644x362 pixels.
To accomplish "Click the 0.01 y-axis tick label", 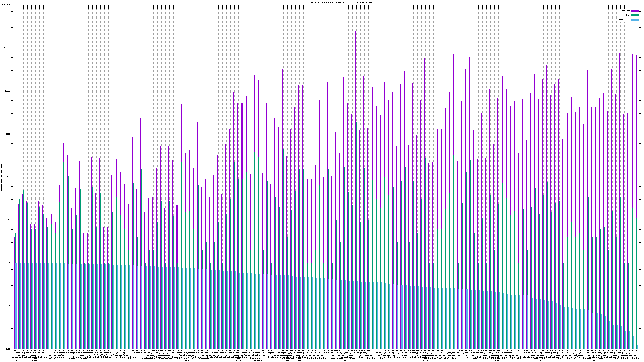I will click(8, 349).
